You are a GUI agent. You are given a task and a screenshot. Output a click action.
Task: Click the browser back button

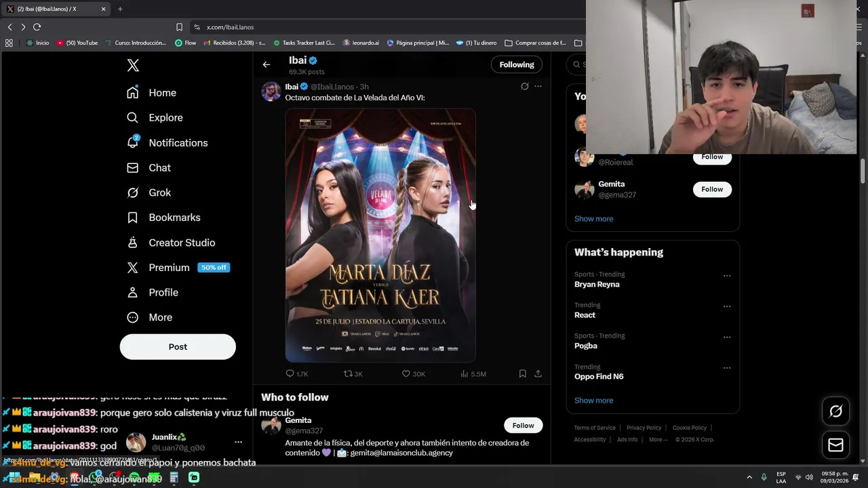pos(9,27)
